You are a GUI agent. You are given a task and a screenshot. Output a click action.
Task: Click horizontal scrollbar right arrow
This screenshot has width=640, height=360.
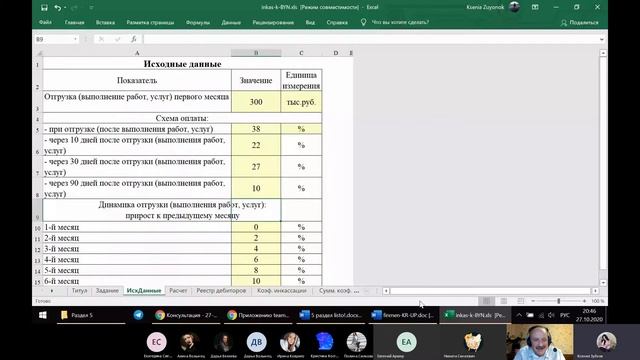pos(595,291)
